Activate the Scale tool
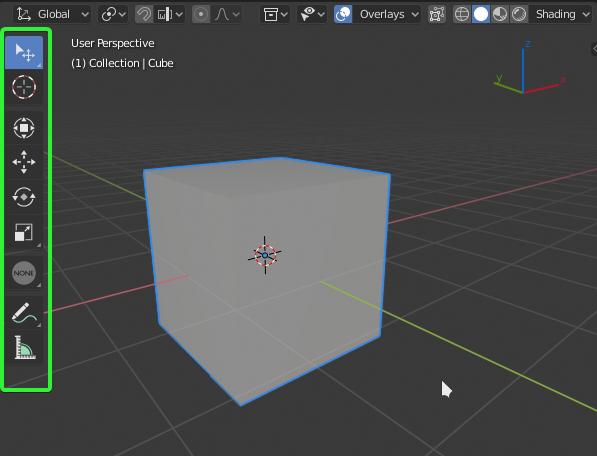Image resolution: width=597 pixels, height=456 pixels. click(24, 232)
